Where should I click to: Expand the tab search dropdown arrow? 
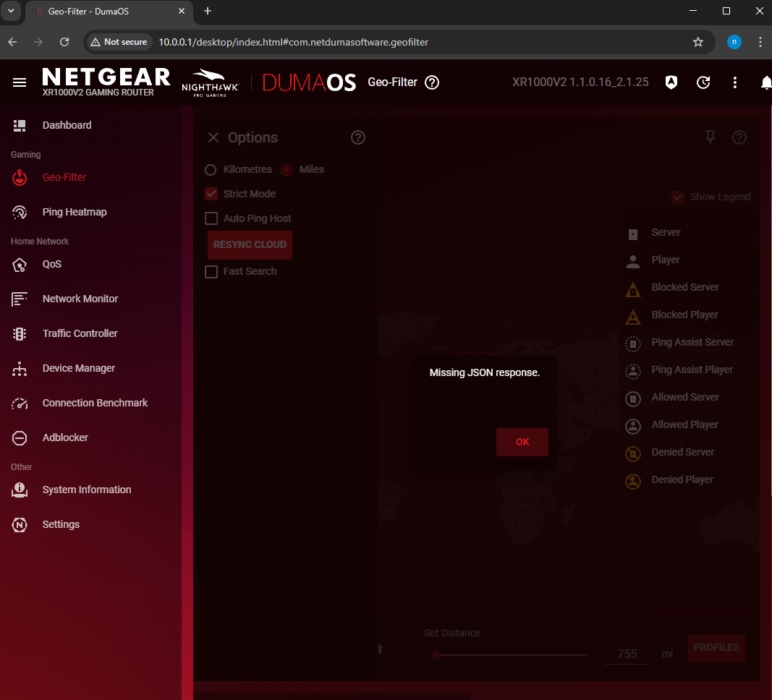(x=11, y=11)
